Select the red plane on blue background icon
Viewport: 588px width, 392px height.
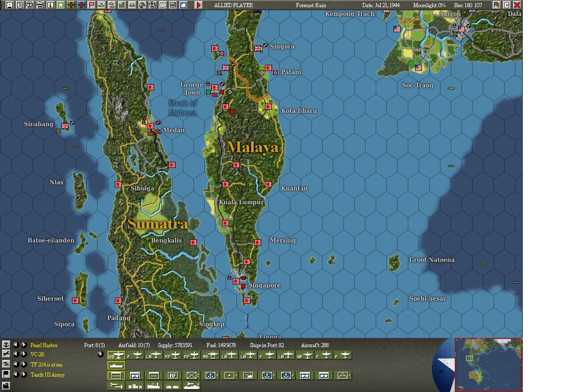pos(81,5)
